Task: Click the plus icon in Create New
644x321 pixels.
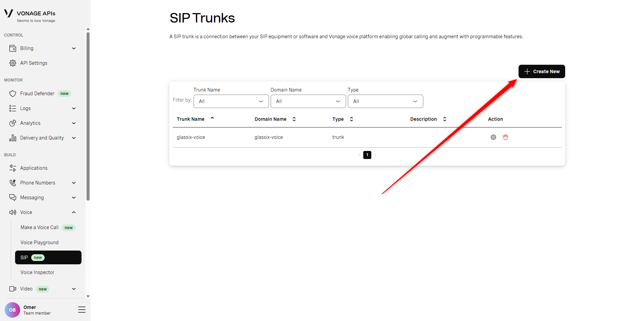Action: click(x=527, y=71)
